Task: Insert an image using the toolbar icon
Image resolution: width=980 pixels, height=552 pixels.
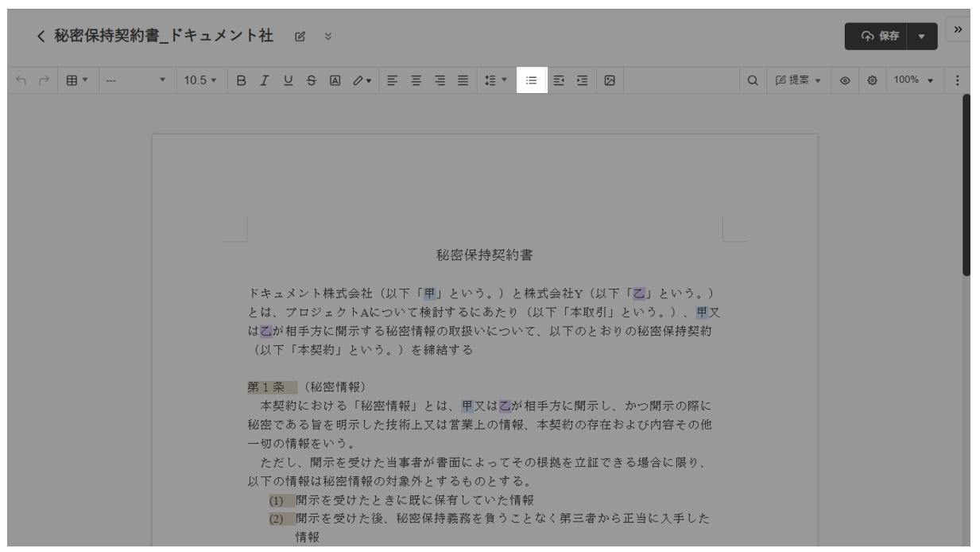Action: click(x=610, y=80)
